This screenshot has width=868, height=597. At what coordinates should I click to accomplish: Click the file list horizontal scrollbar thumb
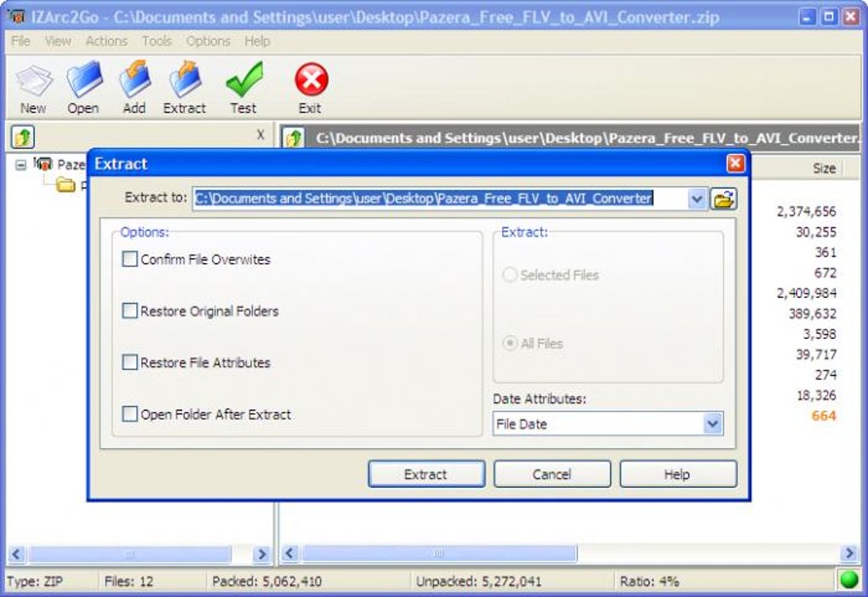438,553
